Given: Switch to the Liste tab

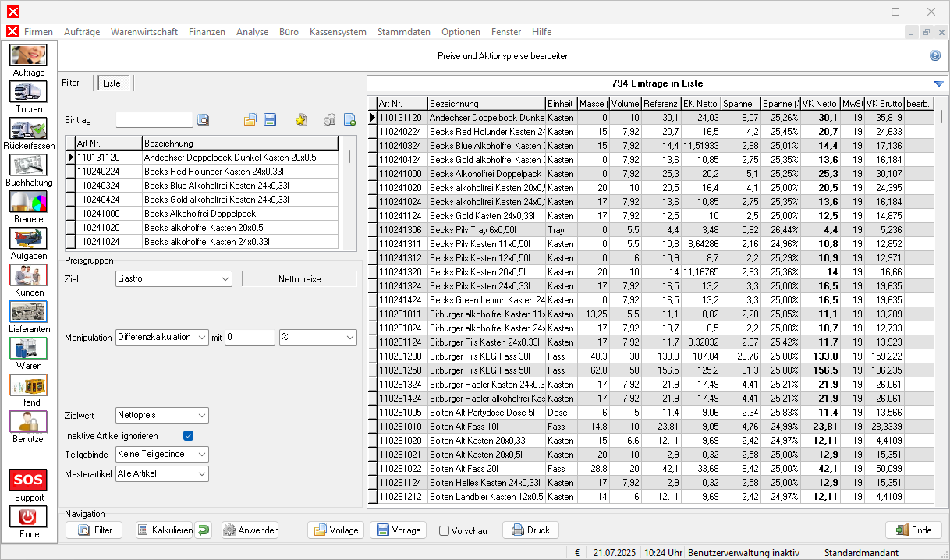Looking at the screenshot, I should (112, 83).
